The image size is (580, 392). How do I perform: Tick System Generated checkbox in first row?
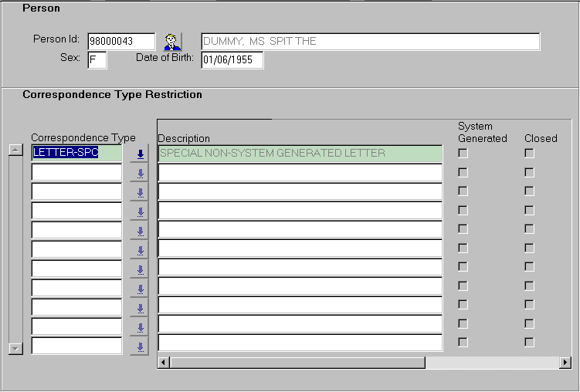click(x=463, y=154)
